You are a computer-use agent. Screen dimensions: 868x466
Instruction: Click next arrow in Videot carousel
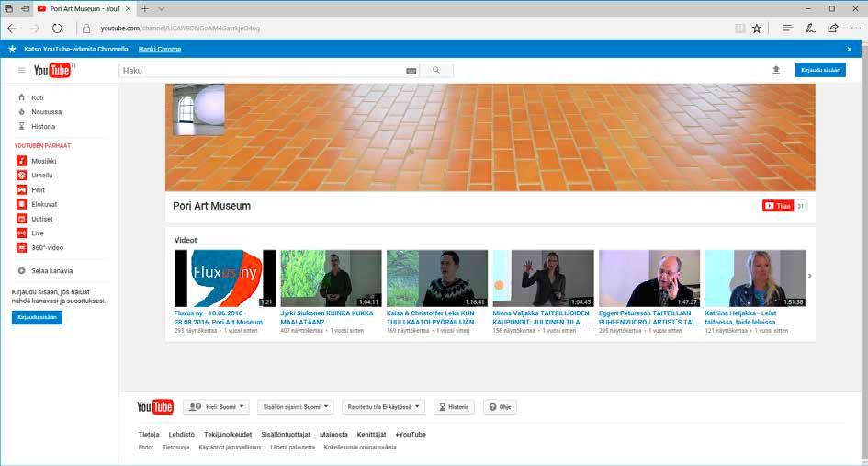point(809,276)
